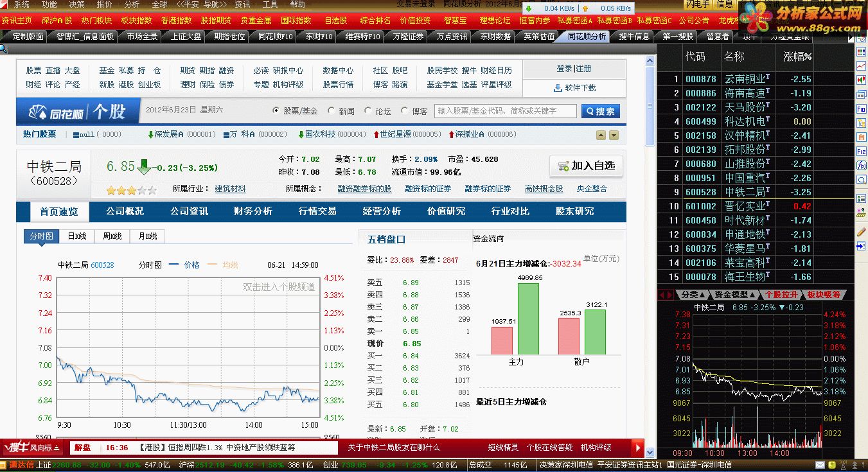Open the 国农科技 (000004) hot stock link

tap(332, 135)
